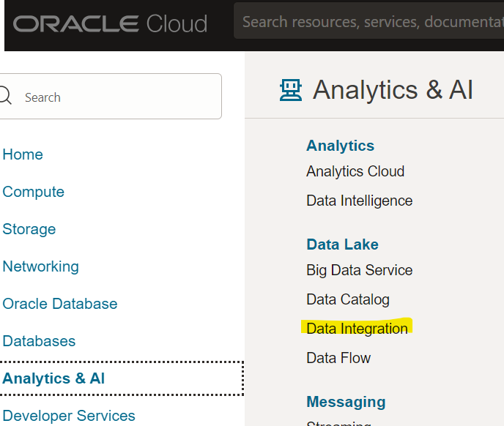The height and width of the screenshot is (426, 504).
Task: Open Home in the navigation menu
Action: (23, 154)
